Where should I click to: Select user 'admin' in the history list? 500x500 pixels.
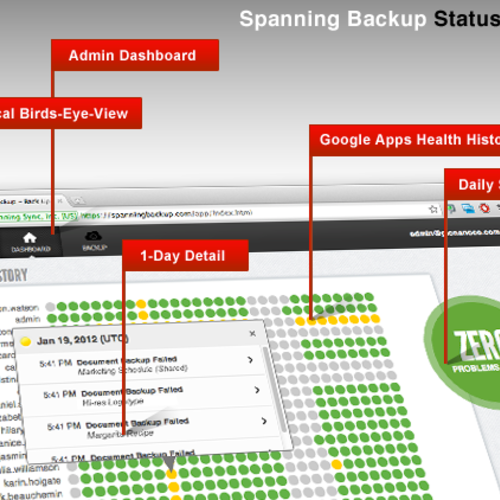pos(28,319)
